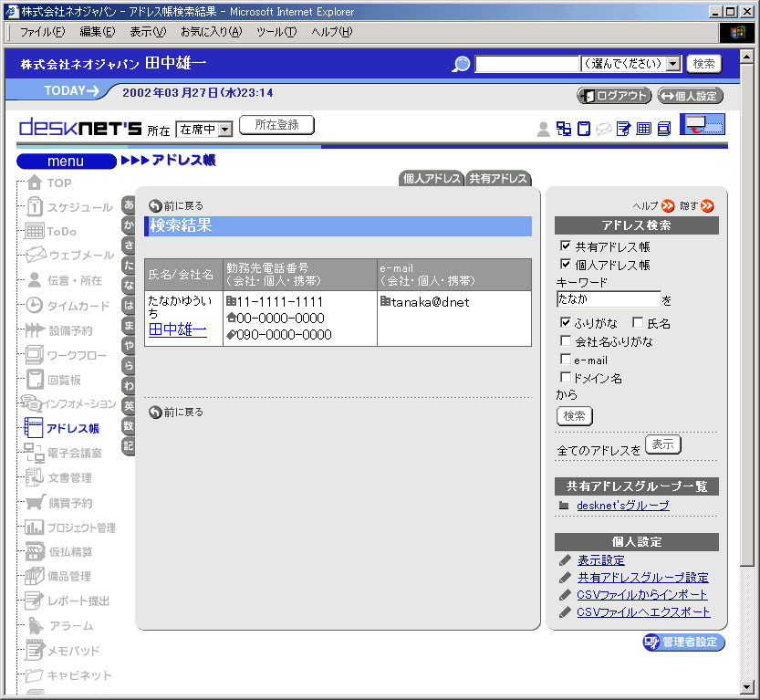Open スケジュール in the side menu
Screen dimensions: 760x700
click(69, 207)
